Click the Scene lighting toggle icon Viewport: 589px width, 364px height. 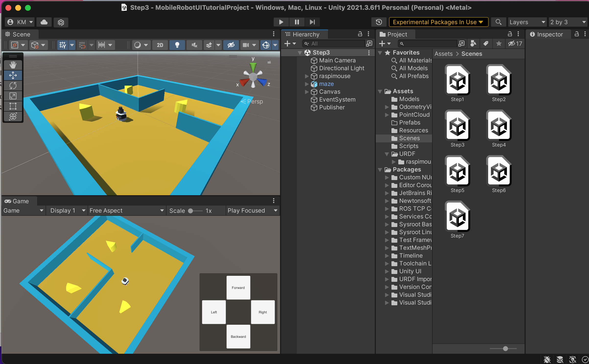[x=177, y=45]
